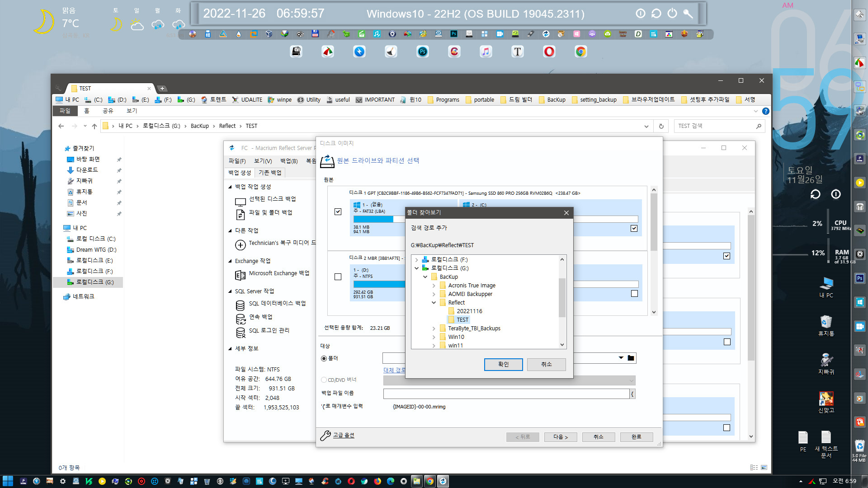Click the TEST search box in Explorer
Viewport: 868px width, 488px height.
[x=720, y=126]
